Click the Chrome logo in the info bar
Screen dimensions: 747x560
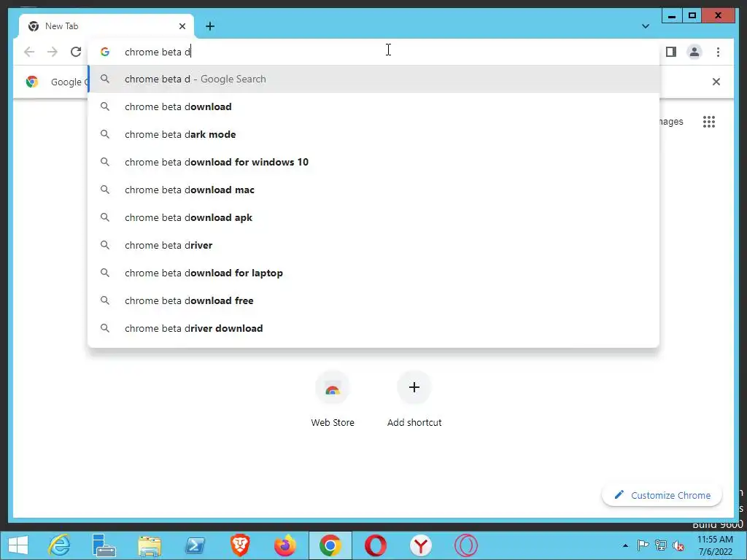pyautogui.click(x=32, y=82)
